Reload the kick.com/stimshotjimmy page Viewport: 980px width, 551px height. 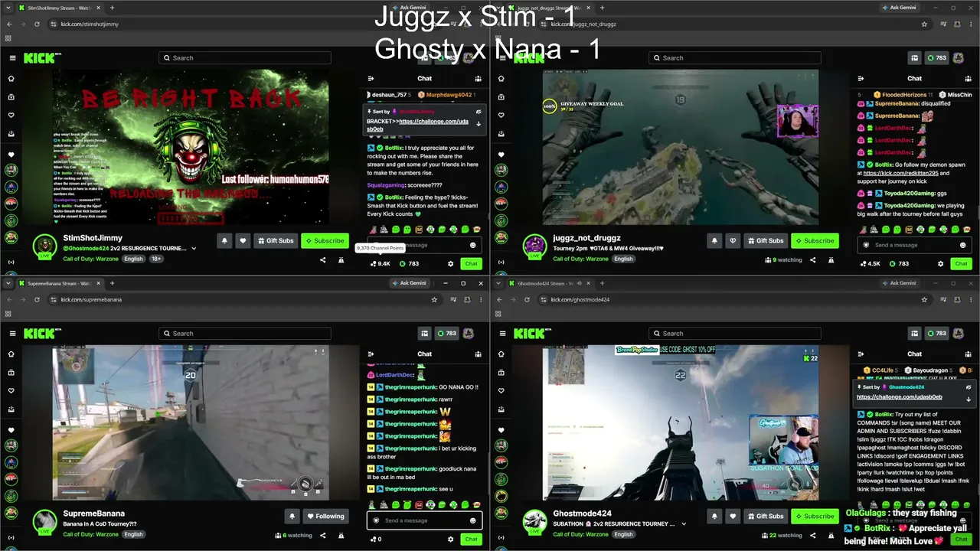pos(37,24)
